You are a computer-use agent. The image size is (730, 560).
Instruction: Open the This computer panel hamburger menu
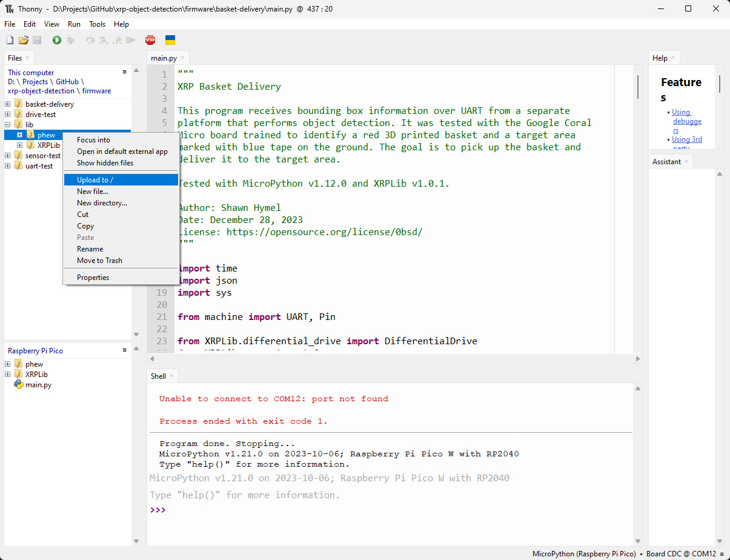(x=125, y=72)
